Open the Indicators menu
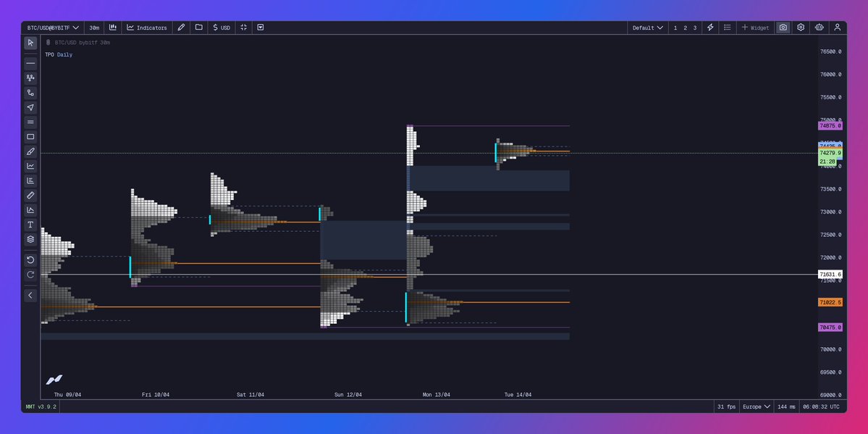Screen dimensions: 868x434 click(x=147, y=28)
